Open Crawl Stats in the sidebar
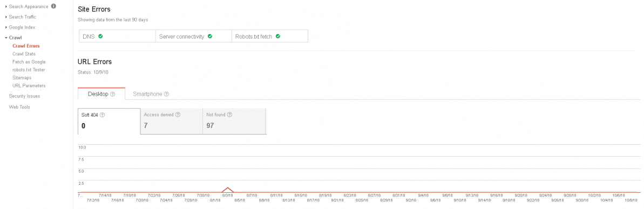The width and height of the screenshot is (644, 209). [24, 54]
